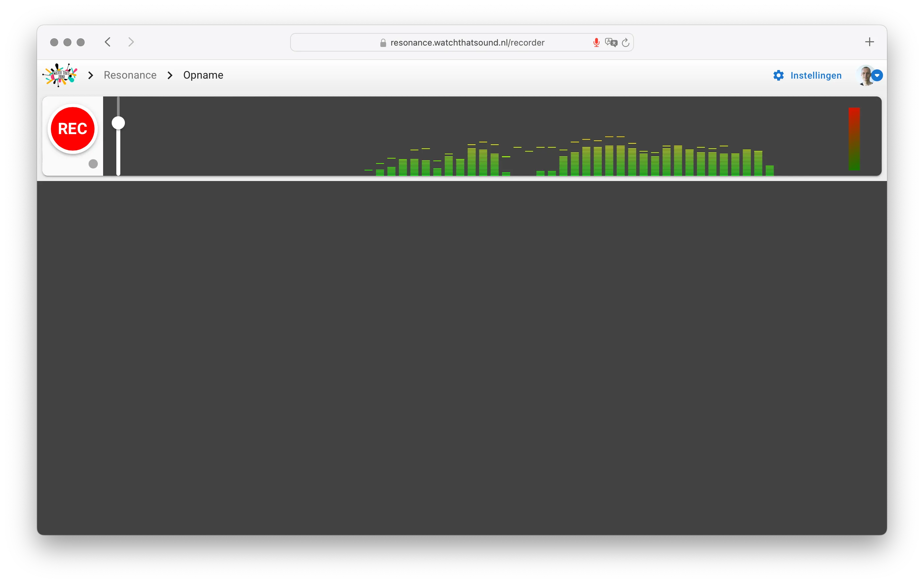Click the Watch That Sound logo

point(60,75)
